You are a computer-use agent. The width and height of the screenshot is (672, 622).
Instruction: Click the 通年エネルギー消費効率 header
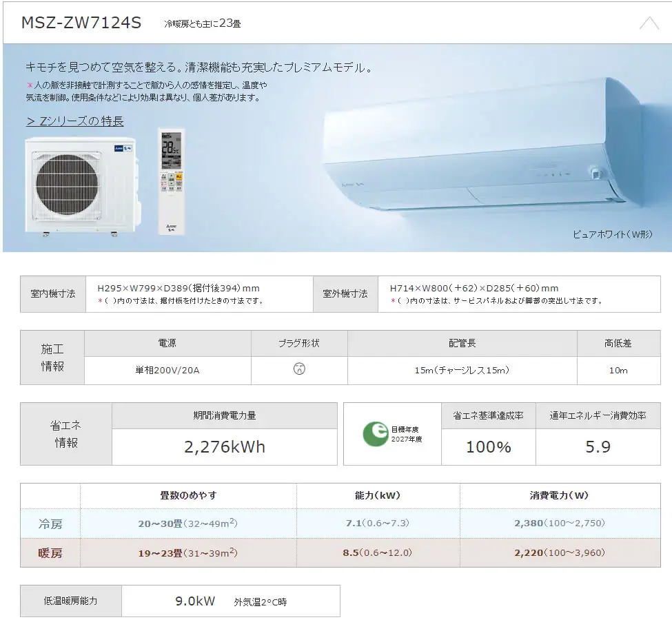pyautogui.click(x=598, y=415)
